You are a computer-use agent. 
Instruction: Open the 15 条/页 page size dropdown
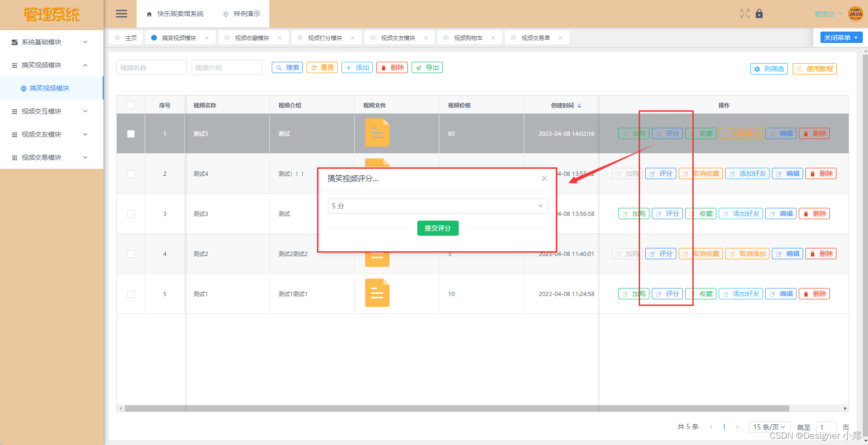770,427
